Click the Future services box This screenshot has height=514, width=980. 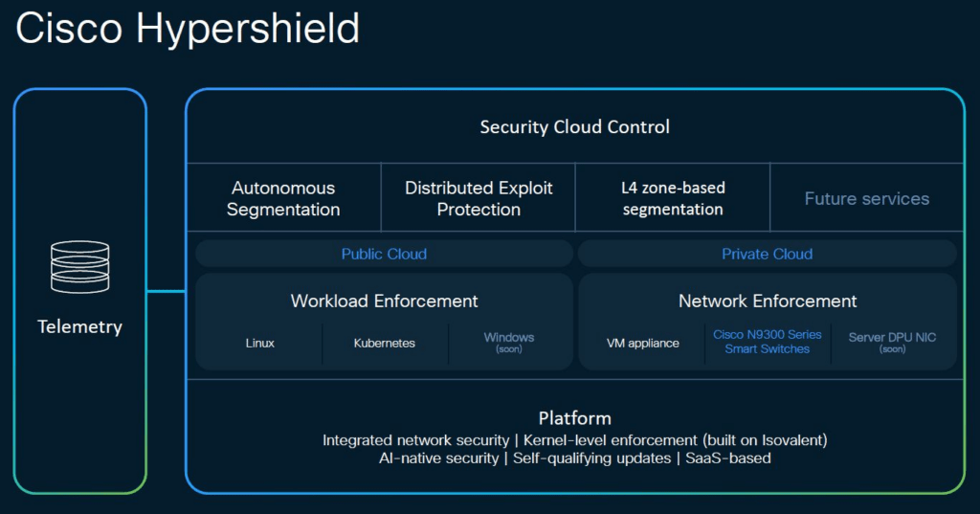point(867,198)
